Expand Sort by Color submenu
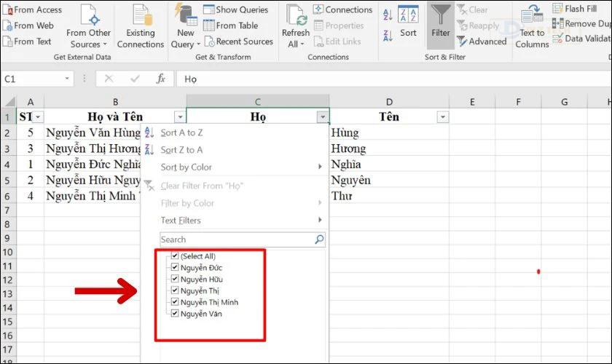This screenshot has width=612, height=364. pyautogui.click(x=234, y=167)
